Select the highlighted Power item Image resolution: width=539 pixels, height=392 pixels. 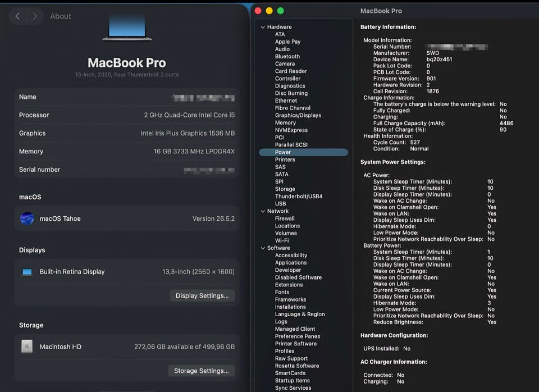tap(304, 152)
